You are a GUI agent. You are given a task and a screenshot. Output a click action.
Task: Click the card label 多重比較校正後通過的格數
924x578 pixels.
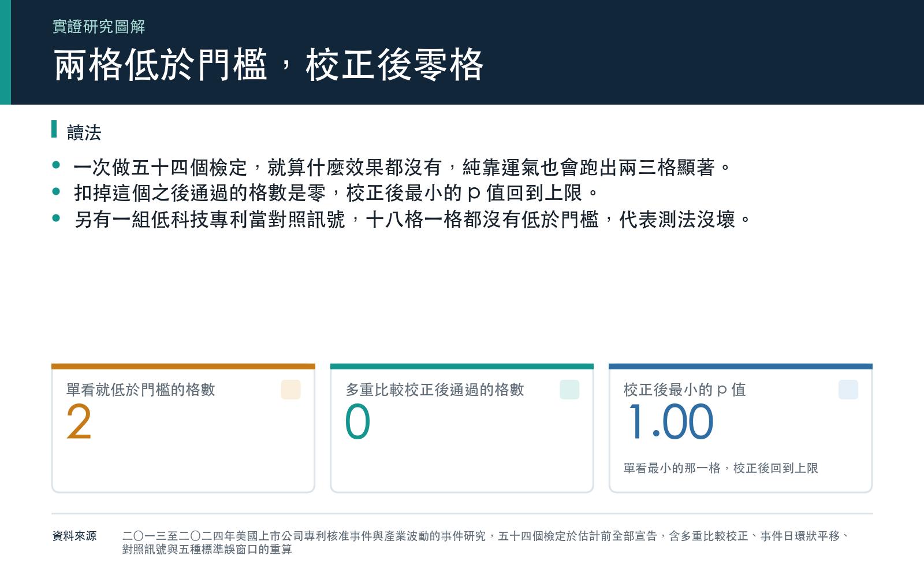click(435, 390)
